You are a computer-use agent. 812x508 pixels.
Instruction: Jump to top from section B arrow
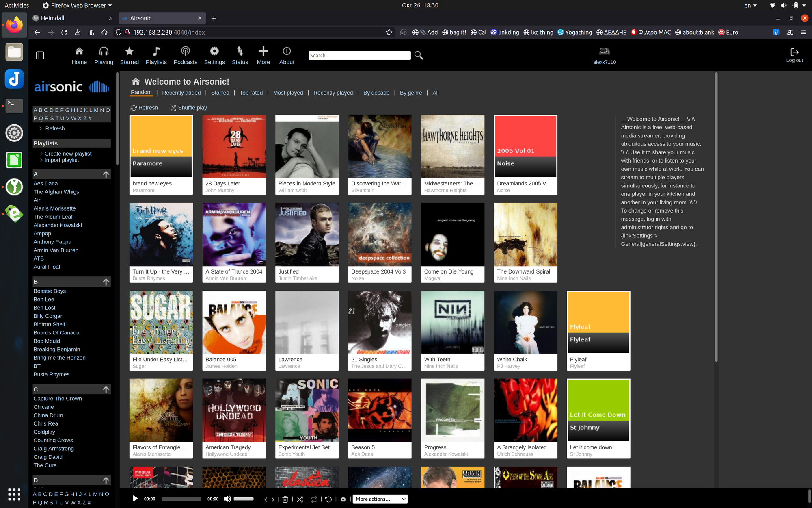106,282
